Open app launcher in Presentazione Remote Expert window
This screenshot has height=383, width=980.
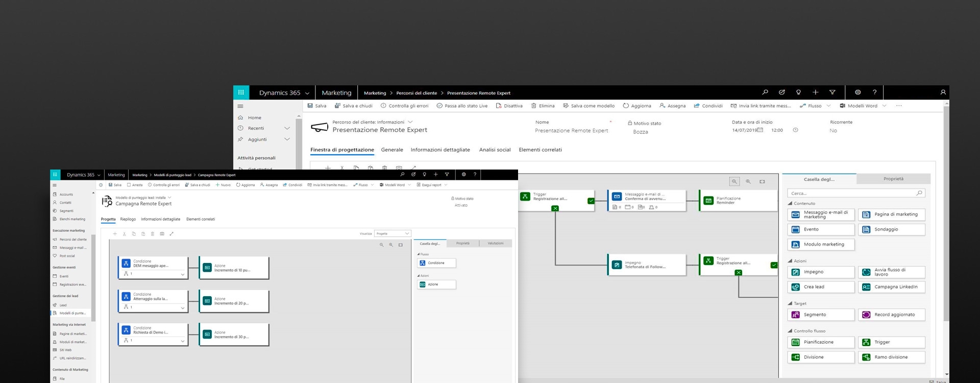tap(241, 92)
